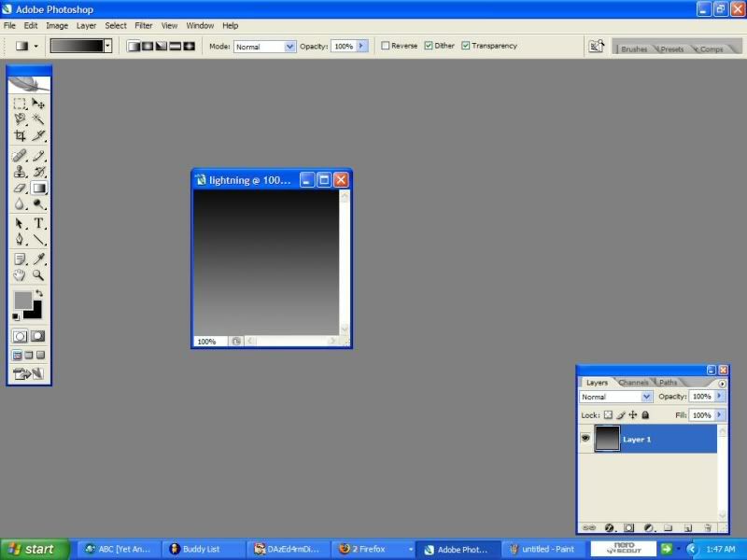Choose Diamond Gradient style
This screenshot has height=560, width=747.
point(190,46)
